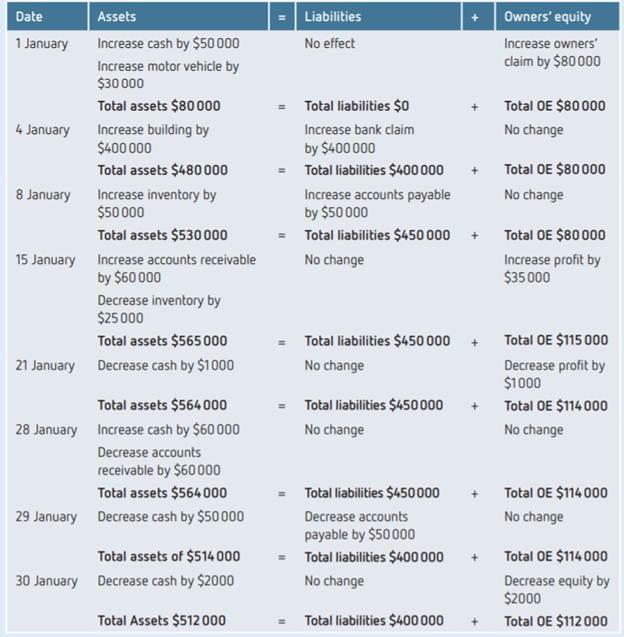Click 'Decrease profit by $1000' cell
This screenshot has width=624, height=637.
tap(554, 374)
